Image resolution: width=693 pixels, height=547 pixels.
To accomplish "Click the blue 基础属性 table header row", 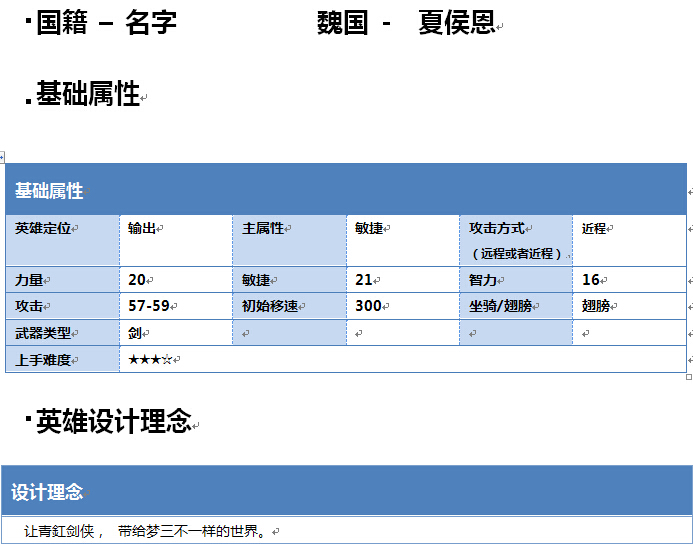I will (346, 190).
